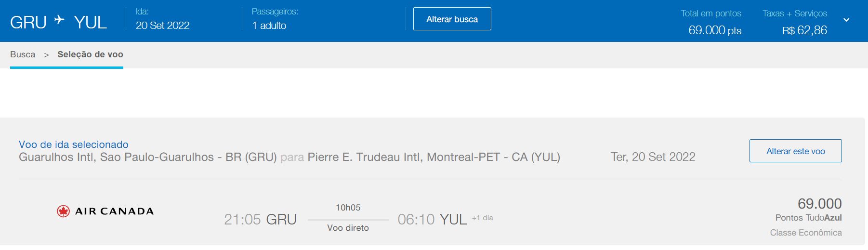Image resolution: width=868 pixels, height=250 pixels.
Task: Click the 06:10 YUL arrival time
Action: (432, 220)
